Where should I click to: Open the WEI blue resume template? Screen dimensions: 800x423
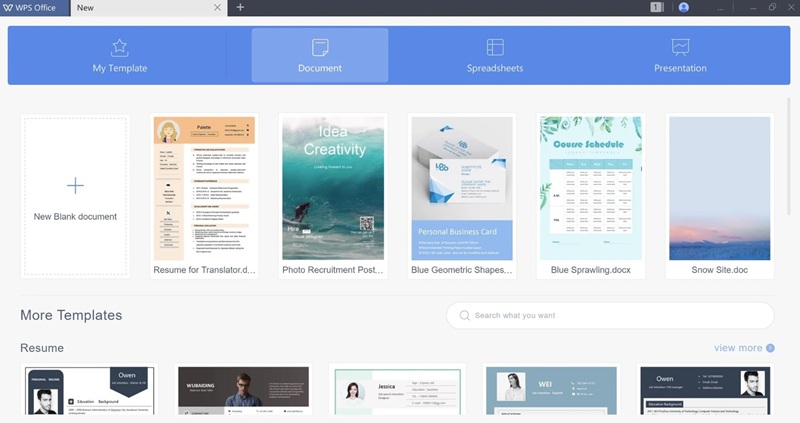click(x=552, y=390)
